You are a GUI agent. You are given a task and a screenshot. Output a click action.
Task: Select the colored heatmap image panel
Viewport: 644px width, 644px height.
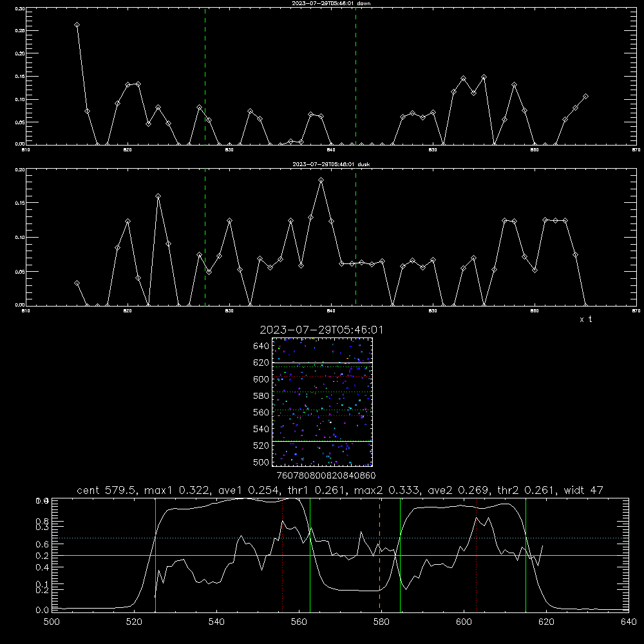coord(322,402)
